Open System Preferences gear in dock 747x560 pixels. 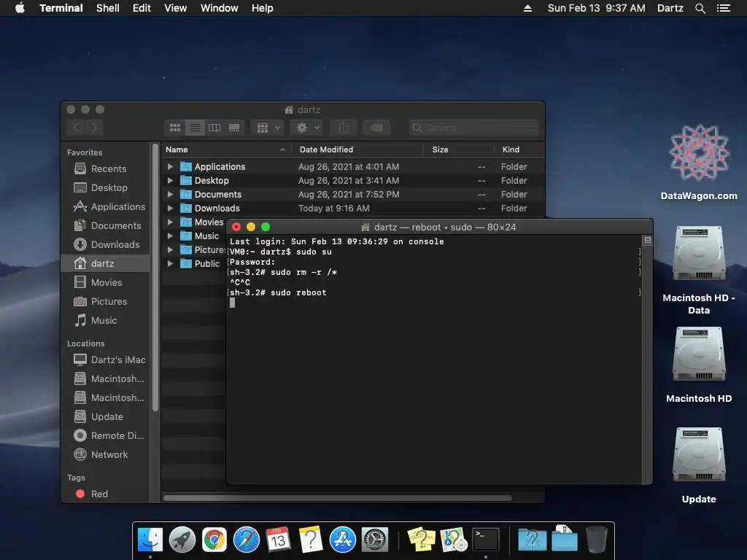375,540
